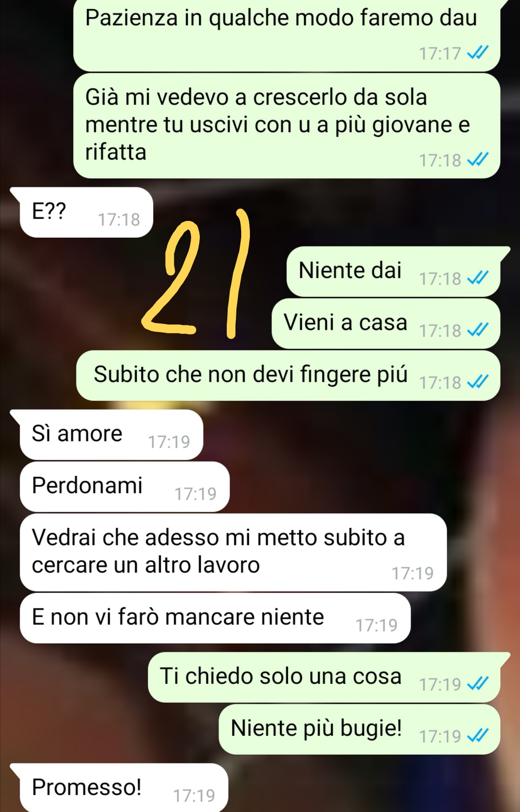This screenshot has width=520, height=812.
Task: Tap the double-check on 'Niente più bugie!'
Action: tap(478, 735)
